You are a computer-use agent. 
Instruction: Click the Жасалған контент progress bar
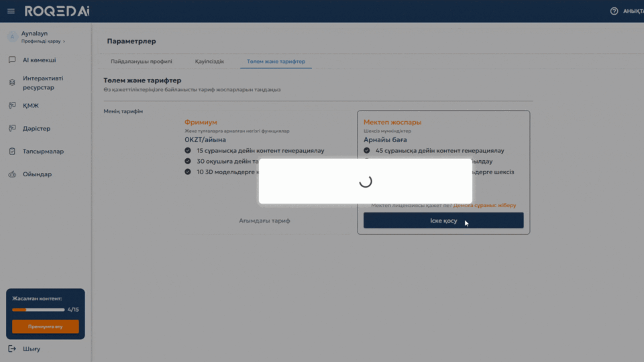(x=38, y=310)
